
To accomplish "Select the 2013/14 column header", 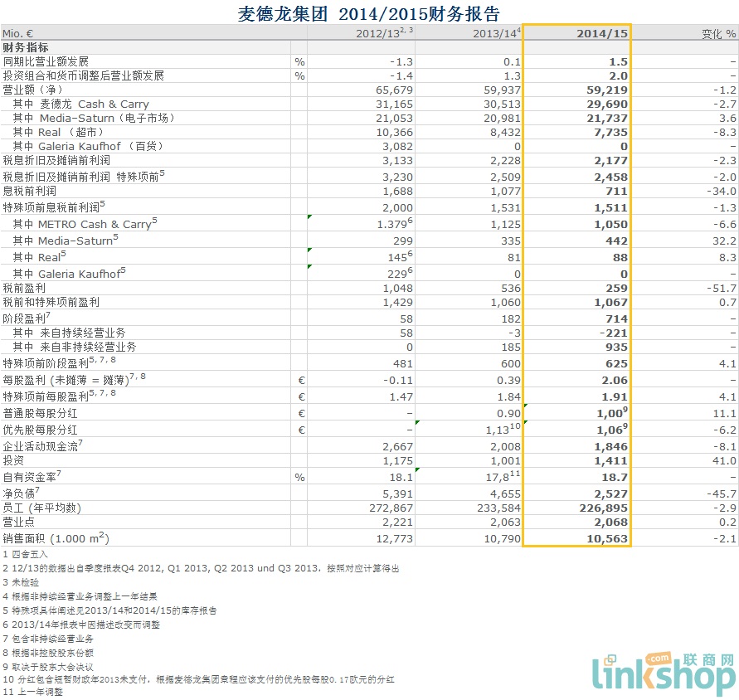I will (496, 33).
